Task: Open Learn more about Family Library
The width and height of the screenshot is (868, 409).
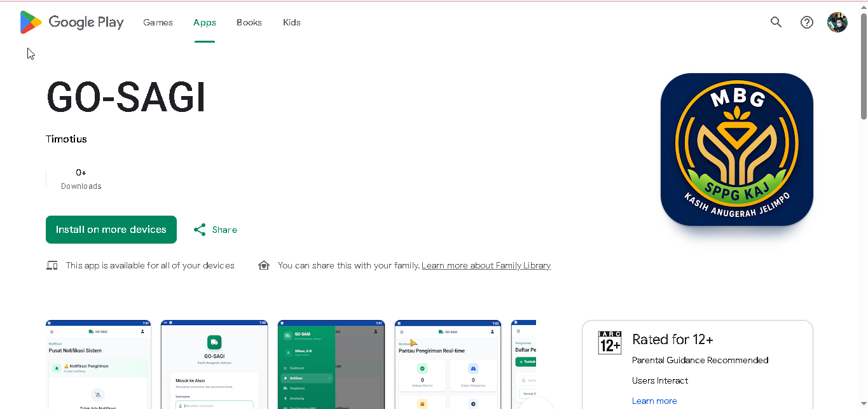Action: click(x=486, y=265)
